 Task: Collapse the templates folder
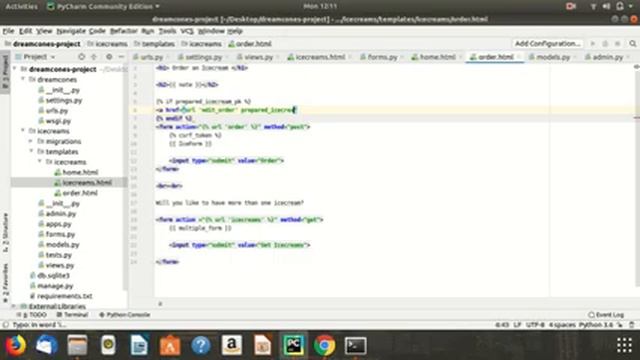31,151
